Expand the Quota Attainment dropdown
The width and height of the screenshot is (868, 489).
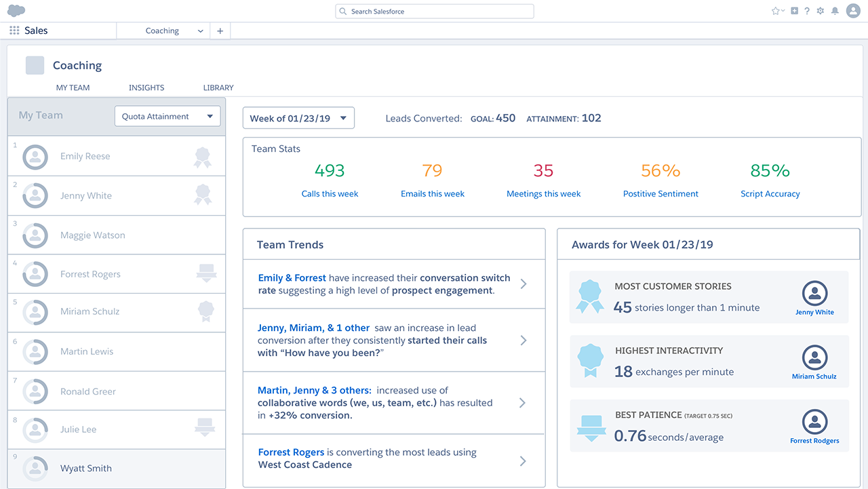(x=167, y=116)
